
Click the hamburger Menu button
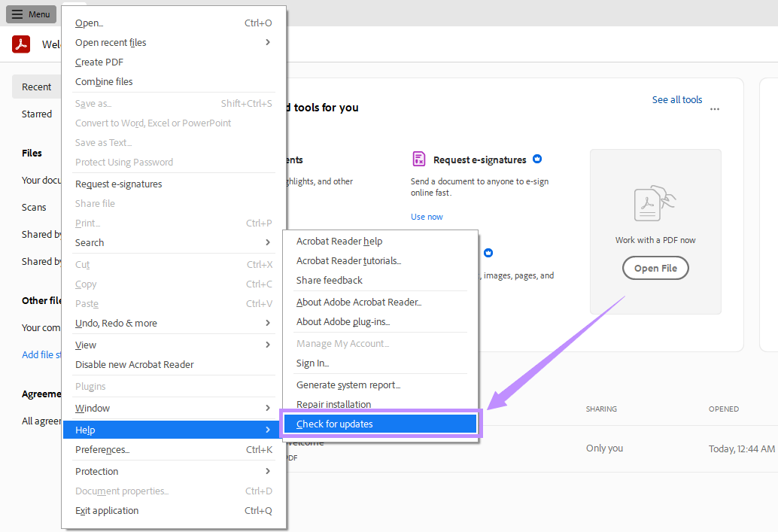tap(31, 14)
